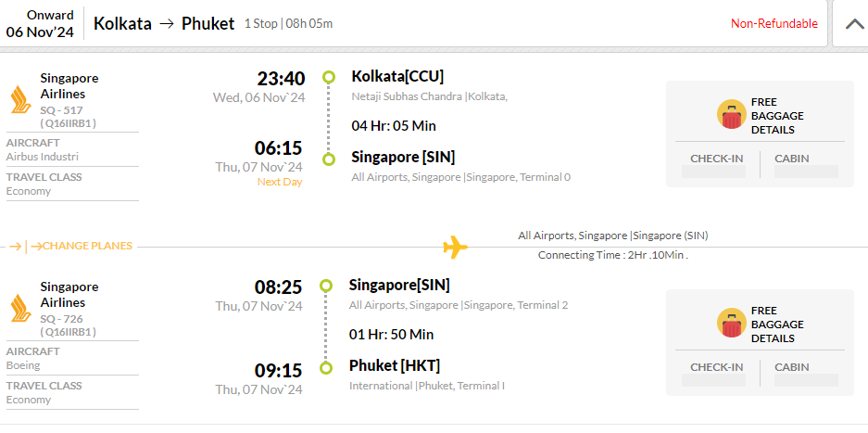
Task: Click the Singapore arrival timeline dot
Action: (329, 159)
